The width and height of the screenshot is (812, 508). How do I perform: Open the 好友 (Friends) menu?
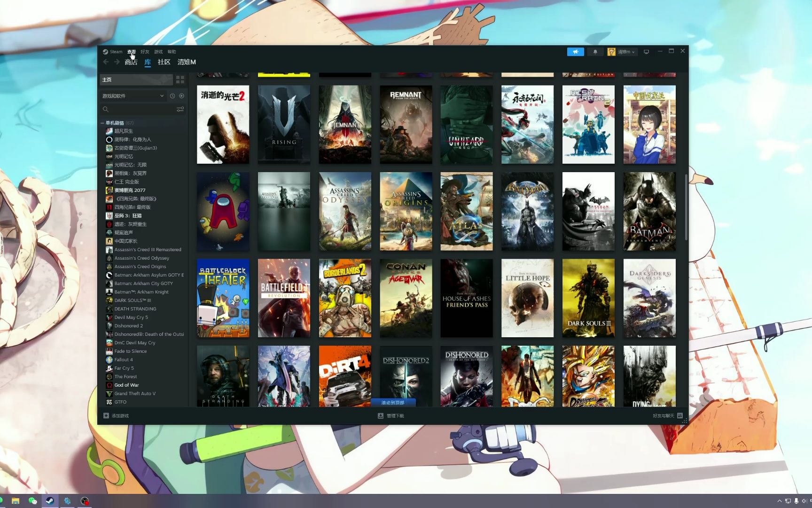(145, 52)
